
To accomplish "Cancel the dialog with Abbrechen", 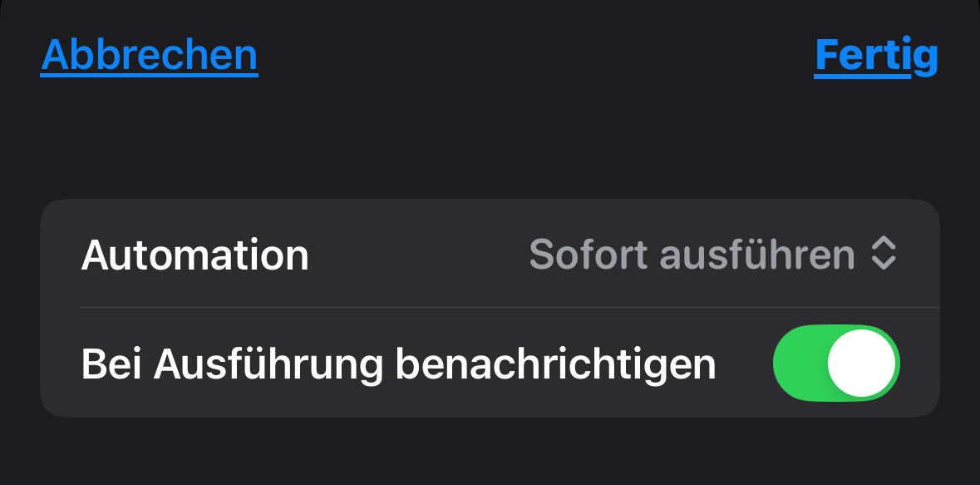I will pyautogui.click(x=150, y=55).
